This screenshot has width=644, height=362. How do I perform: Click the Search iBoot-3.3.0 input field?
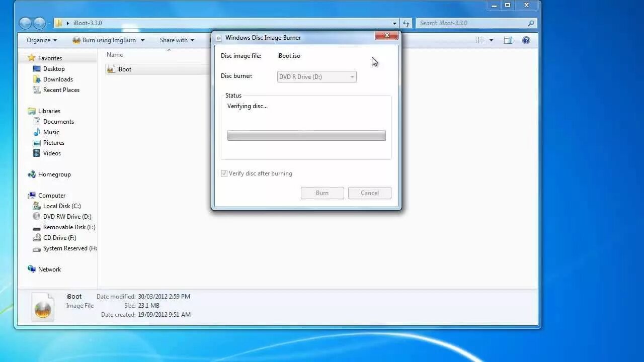pyautogui.click(x=476, y=23)
